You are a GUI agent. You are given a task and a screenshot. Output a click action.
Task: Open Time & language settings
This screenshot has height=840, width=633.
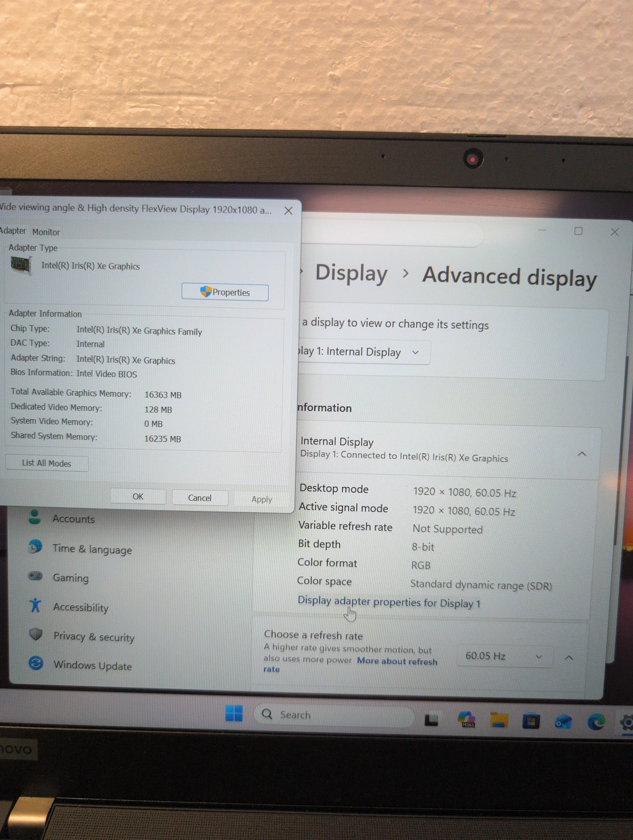click(92, 549)
